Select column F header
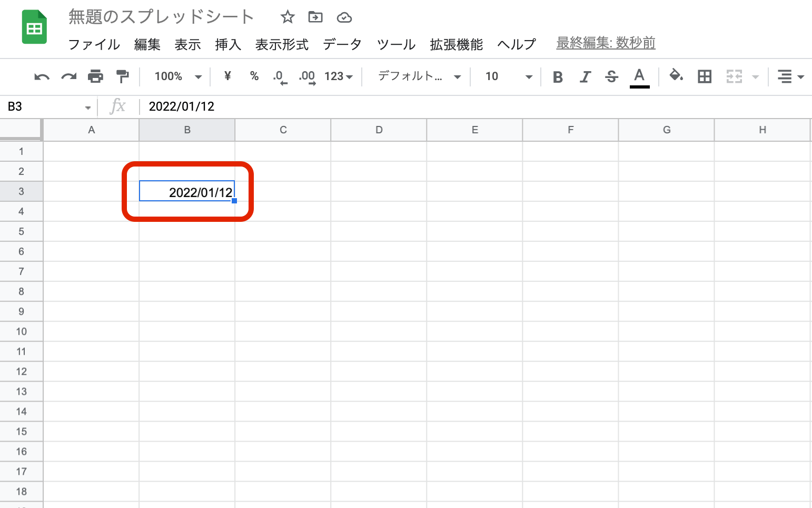This screenshot has height=508, width=812. pos(570,130)
